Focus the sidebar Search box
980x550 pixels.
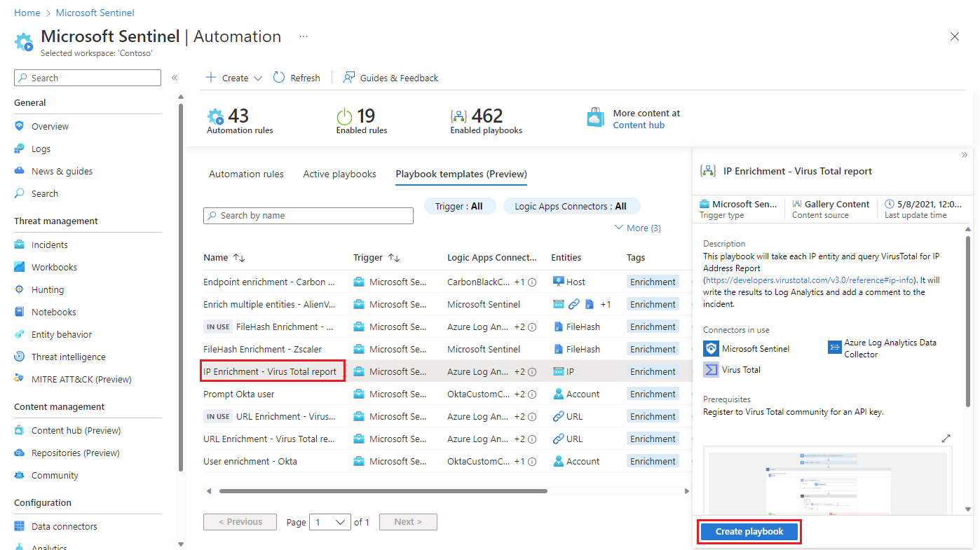(x=88, y=78)
